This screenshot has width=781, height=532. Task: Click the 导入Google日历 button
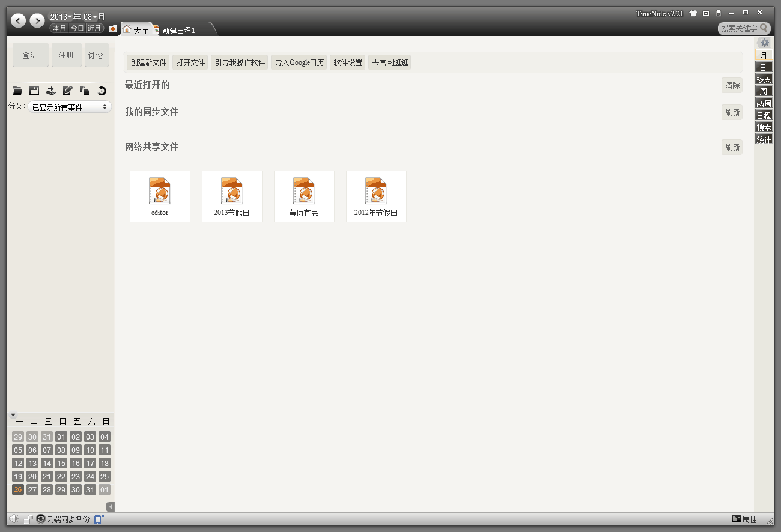pos(299,62)
